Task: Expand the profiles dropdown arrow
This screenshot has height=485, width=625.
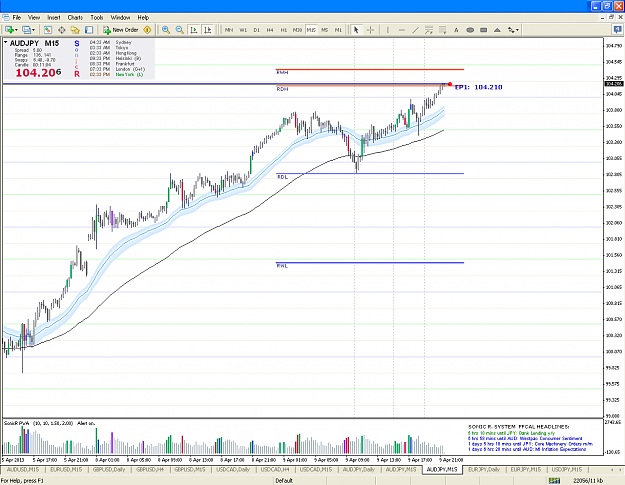Action: tap(33, 30)
